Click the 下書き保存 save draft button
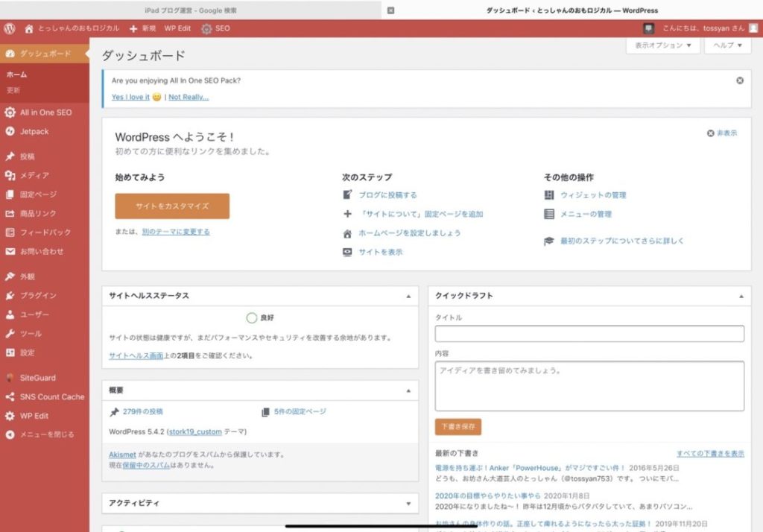 tap(458, 427)
